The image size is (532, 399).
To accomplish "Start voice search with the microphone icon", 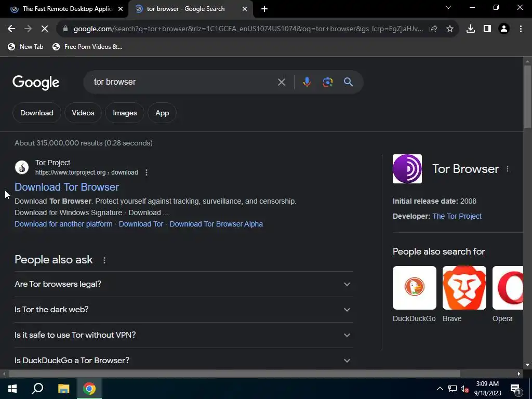I will point(307,82).
